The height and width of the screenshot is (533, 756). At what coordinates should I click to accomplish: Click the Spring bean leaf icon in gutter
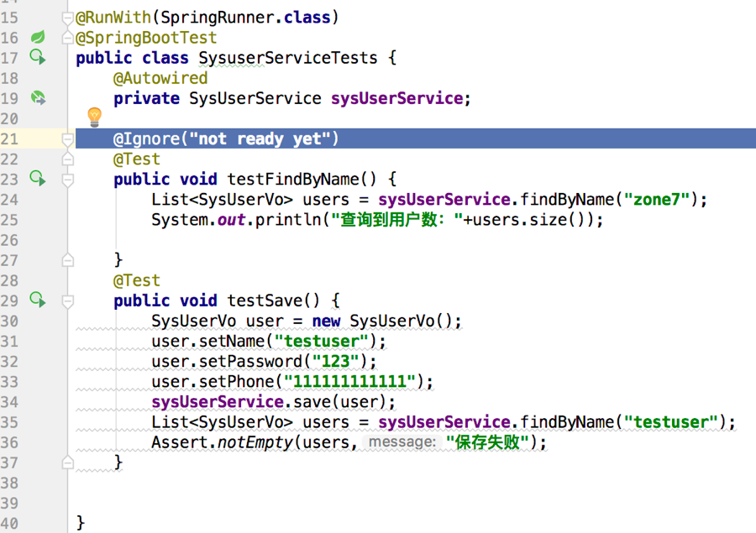click(38, 38)
